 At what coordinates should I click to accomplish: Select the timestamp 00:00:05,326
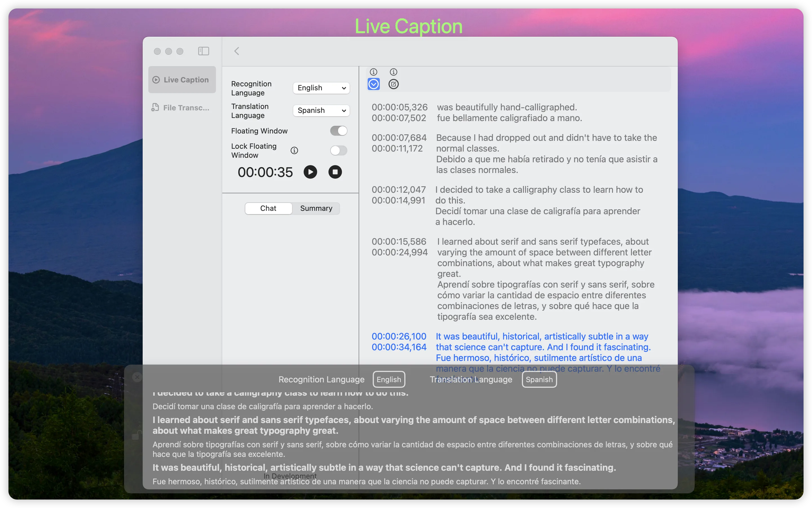coord(400,107)
